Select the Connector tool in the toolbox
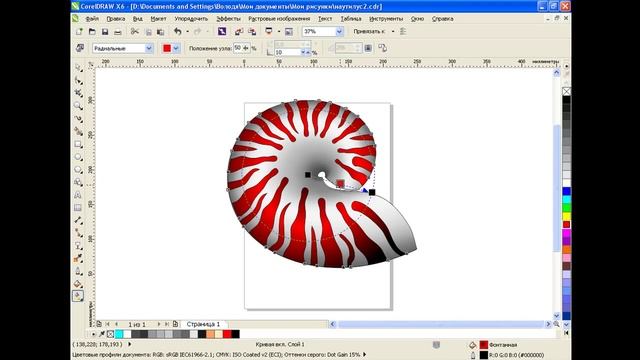 (x=78, y=233)
